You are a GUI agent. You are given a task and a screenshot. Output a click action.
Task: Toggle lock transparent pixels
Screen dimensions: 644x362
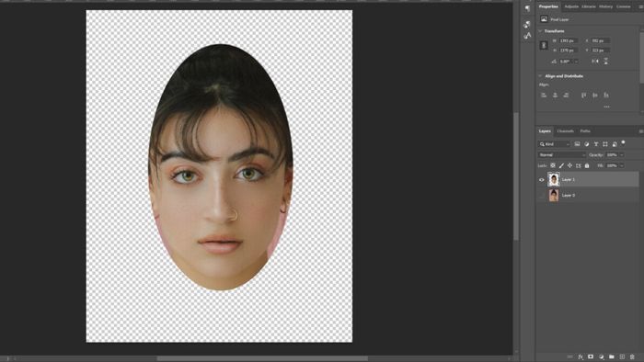(553, 165)
